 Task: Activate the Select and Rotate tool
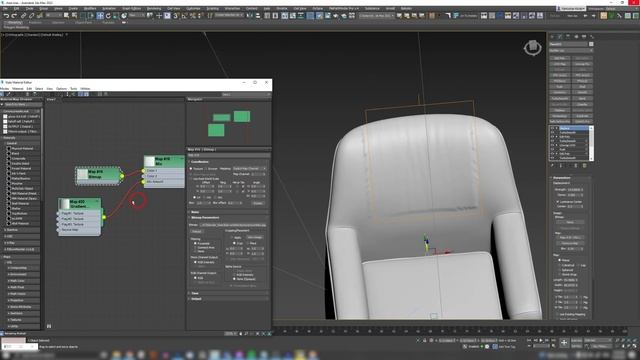(108, 16)
